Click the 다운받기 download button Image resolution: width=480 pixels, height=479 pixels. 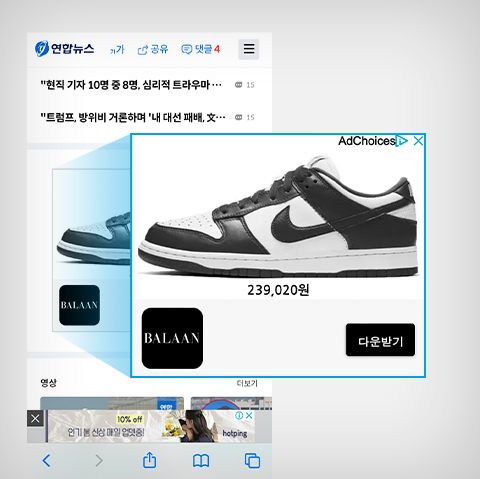380,340
